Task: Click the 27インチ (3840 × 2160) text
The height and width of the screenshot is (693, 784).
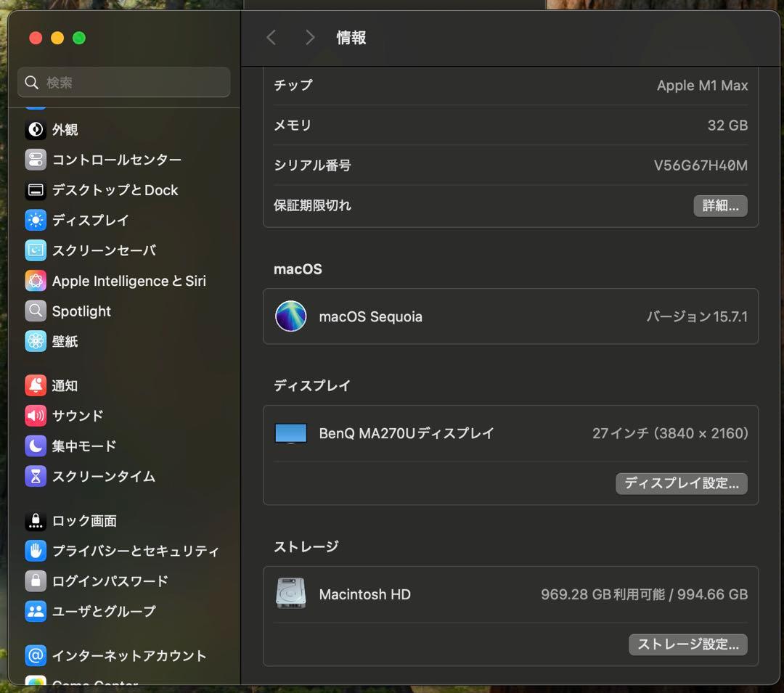Action: coord(670,433)
